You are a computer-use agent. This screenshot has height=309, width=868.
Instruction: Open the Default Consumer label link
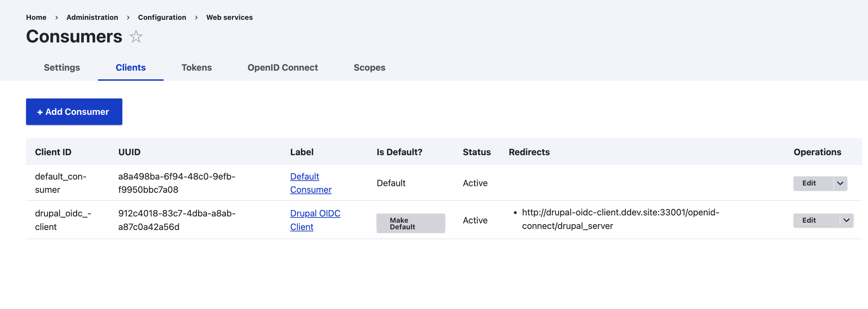point(305,177)
